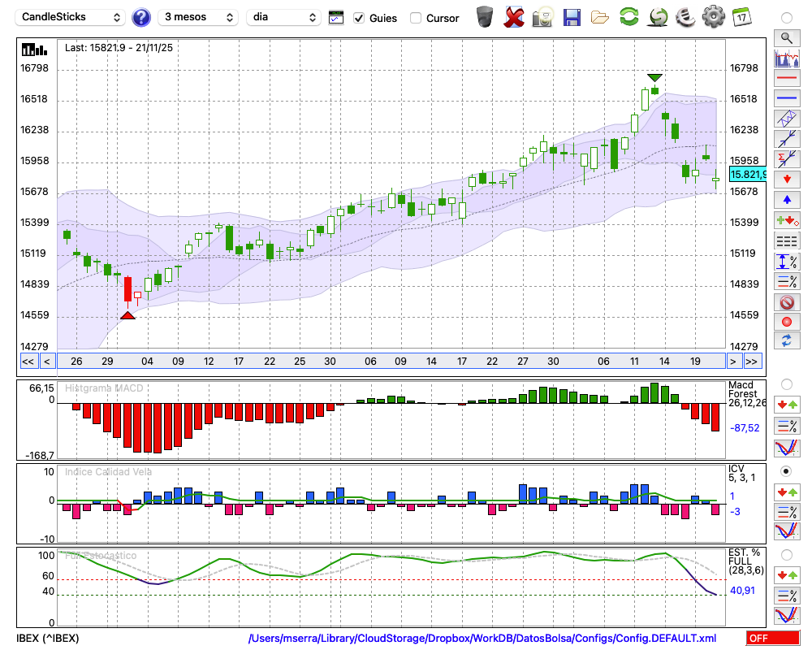Click the date scrollbar timeline
Viewport: 812px width, 650px height.
coord(391,362)
